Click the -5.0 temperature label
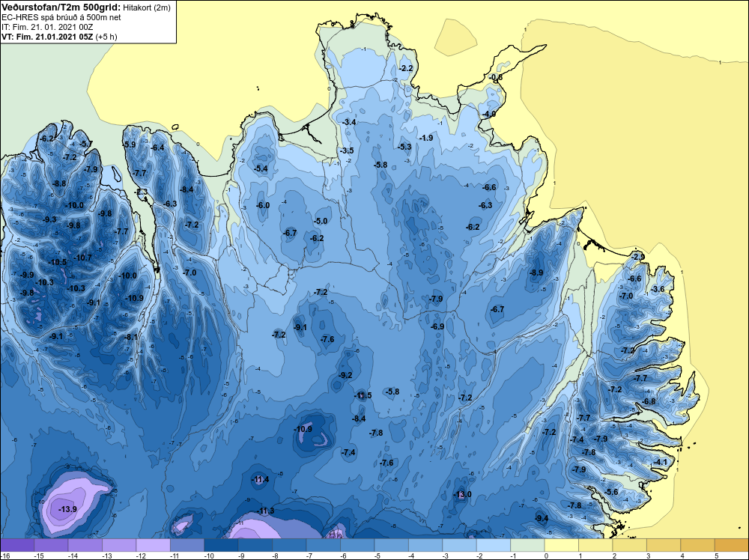The width and height of the screenshot is (749, 560). 321,221
